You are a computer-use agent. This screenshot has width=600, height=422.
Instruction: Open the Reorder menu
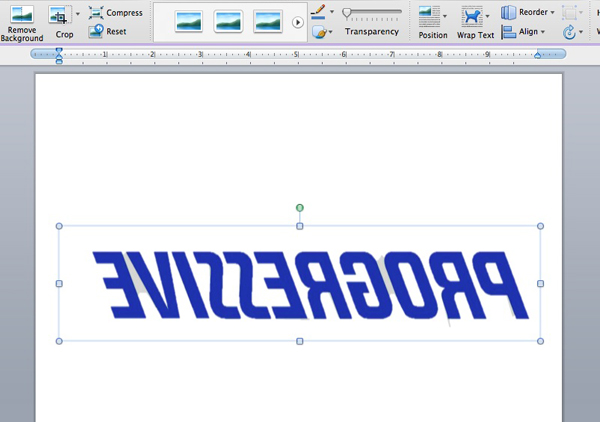[x=528, y=12]
